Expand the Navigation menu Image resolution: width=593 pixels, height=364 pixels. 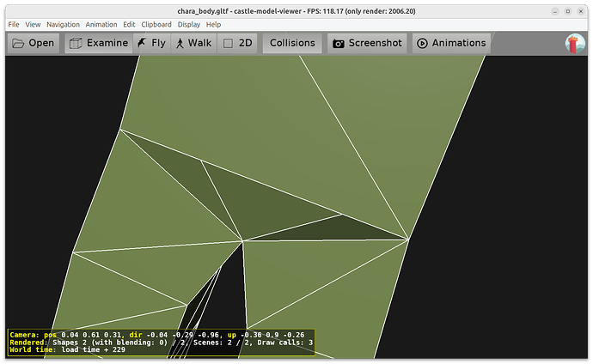point(63,25)
